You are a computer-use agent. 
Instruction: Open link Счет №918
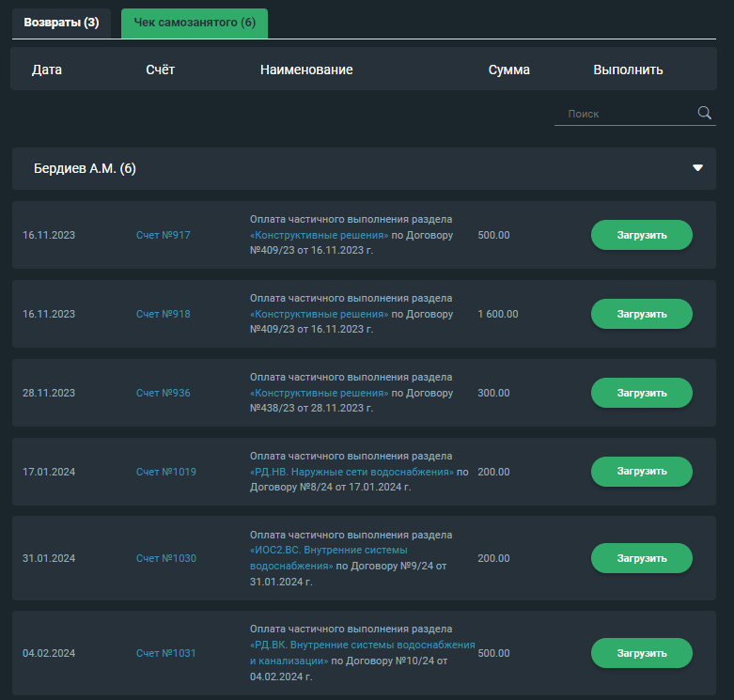(163, 314)
